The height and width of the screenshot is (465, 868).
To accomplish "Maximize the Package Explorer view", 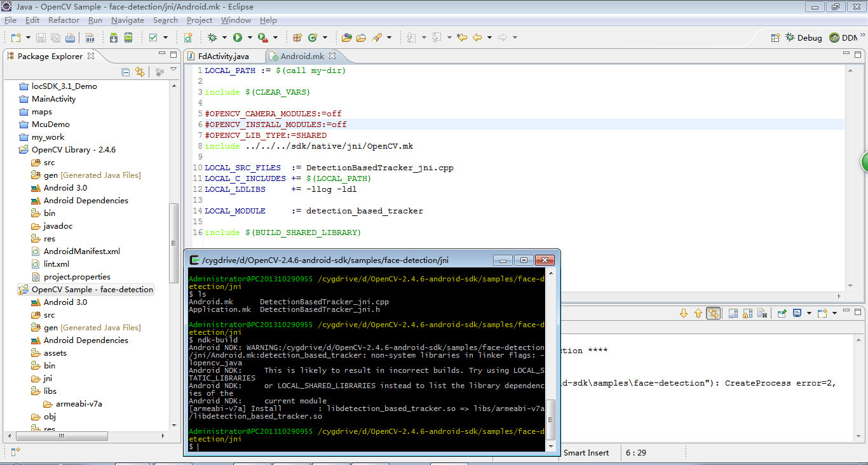I will (x=173, y=55).
